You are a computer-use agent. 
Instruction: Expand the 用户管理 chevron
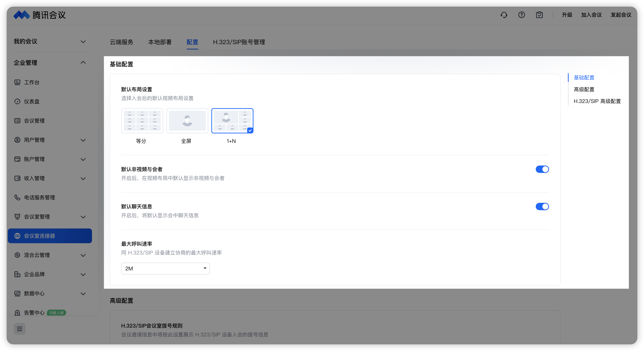[83, 140]
